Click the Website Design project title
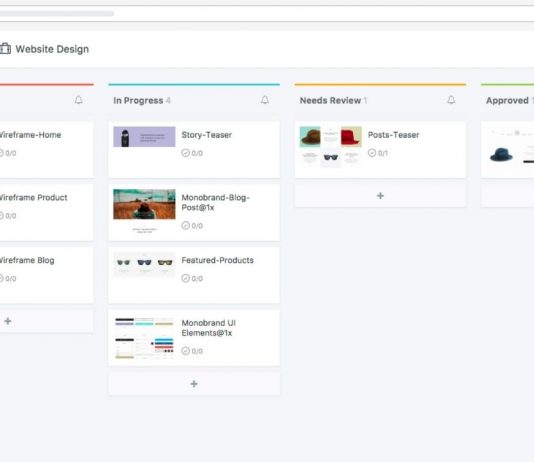Image resolution: width=534 pixels, height=462 pixels. 52,49
